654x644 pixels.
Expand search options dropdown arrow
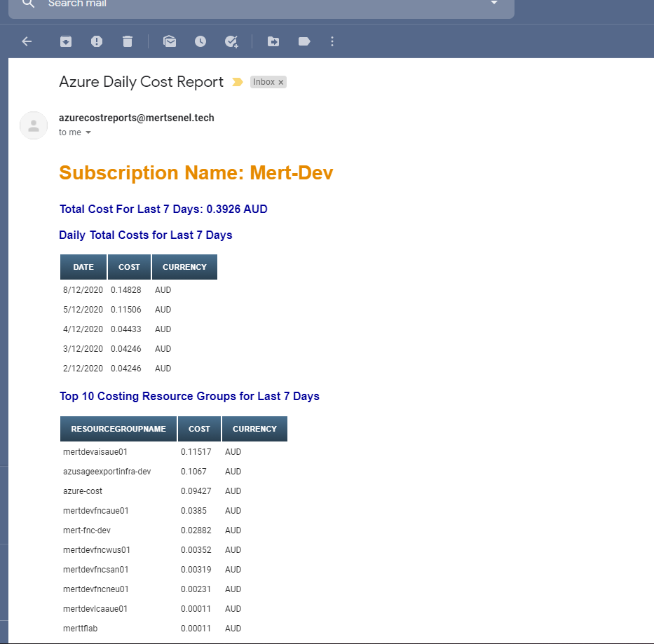[x=494, y=3]
